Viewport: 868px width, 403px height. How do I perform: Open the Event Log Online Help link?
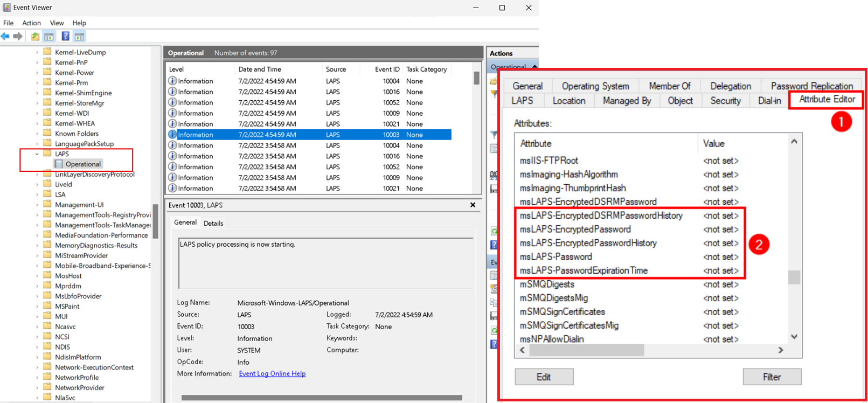click(272, 373)
